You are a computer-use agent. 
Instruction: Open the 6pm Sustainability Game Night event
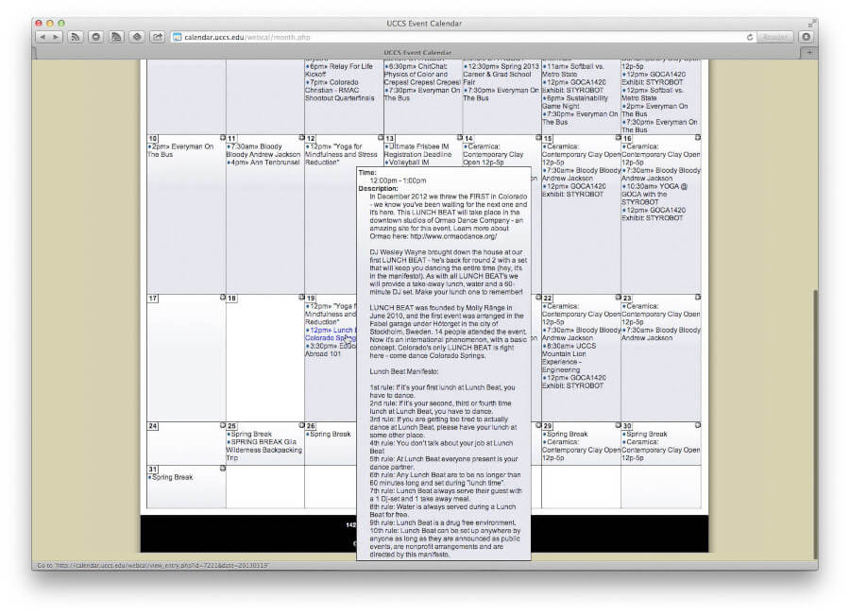[575, 102]
